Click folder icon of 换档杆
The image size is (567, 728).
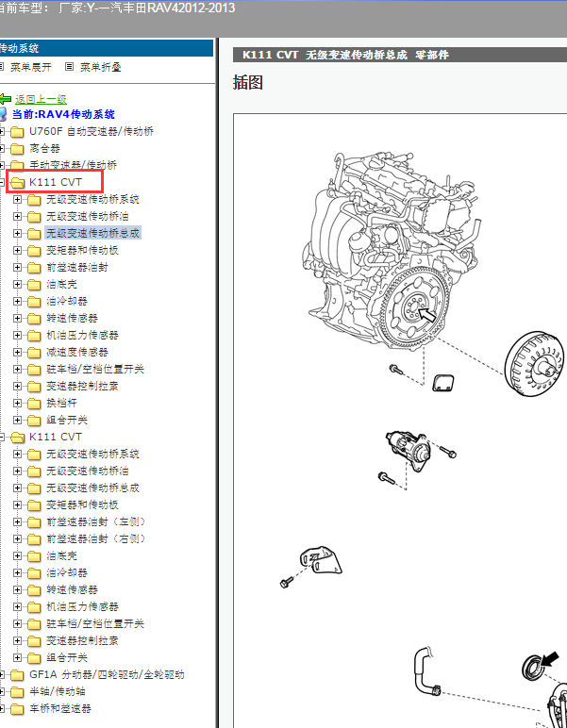click(34, 403)
